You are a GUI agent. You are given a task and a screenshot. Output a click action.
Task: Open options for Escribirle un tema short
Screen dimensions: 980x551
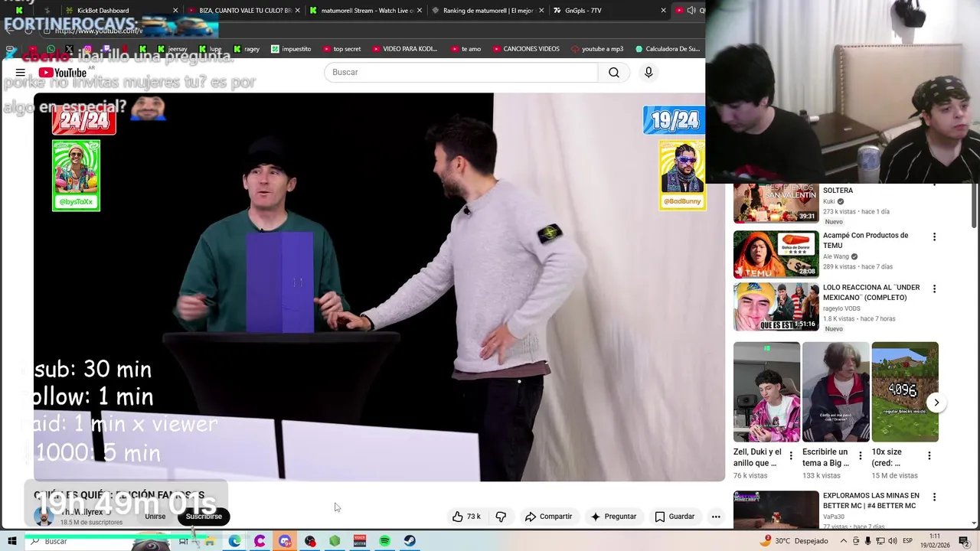click(x=860, y=455)
